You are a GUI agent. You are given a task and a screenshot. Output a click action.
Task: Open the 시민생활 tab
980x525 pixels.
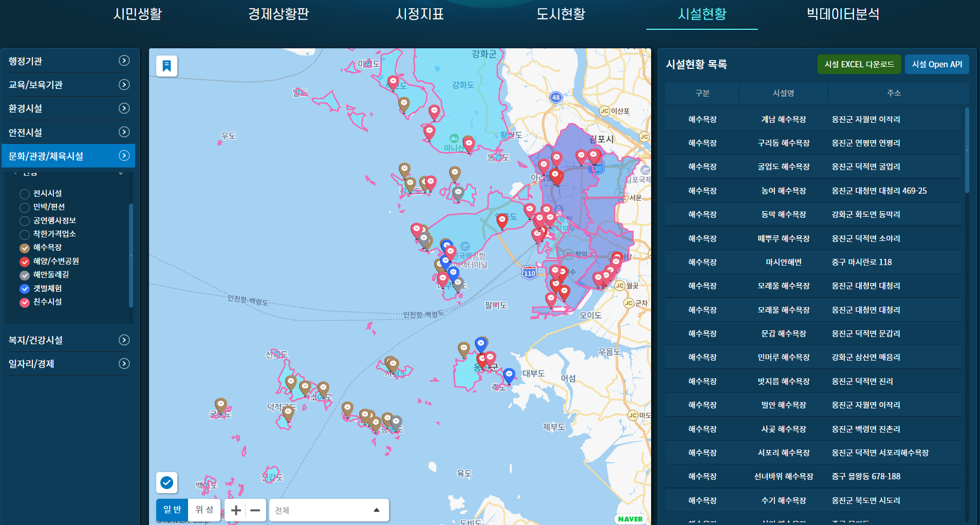coord(138,14)
